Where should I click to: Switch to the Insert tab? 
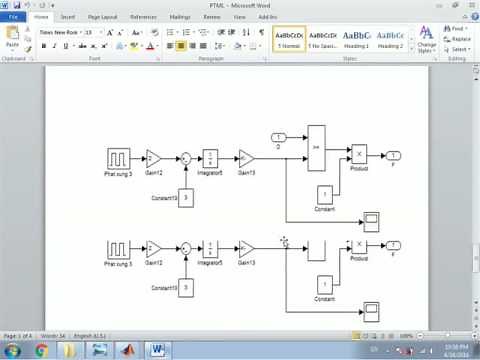(67, 17)
